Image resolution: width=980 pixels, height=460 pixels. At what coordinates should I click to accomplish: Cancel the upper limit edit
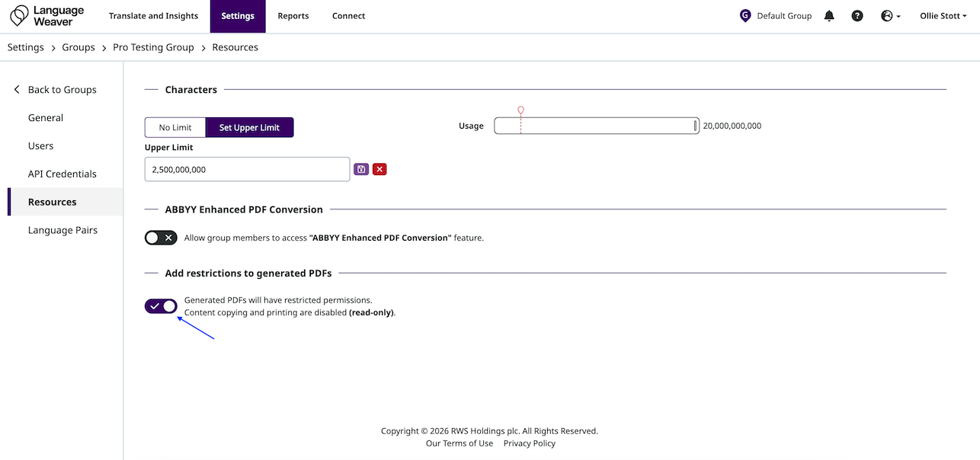click(380, 169)
